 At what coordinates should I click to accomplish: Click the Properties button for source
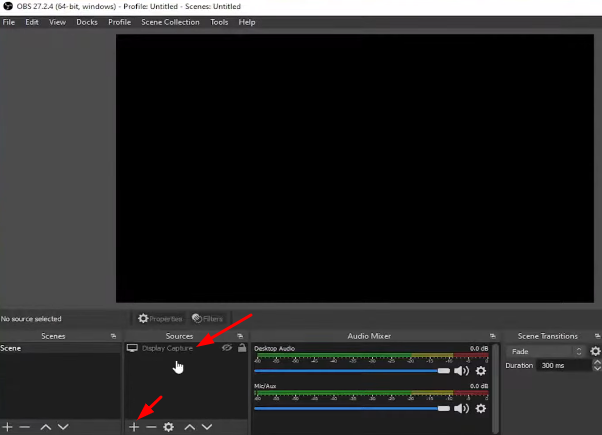160,319
